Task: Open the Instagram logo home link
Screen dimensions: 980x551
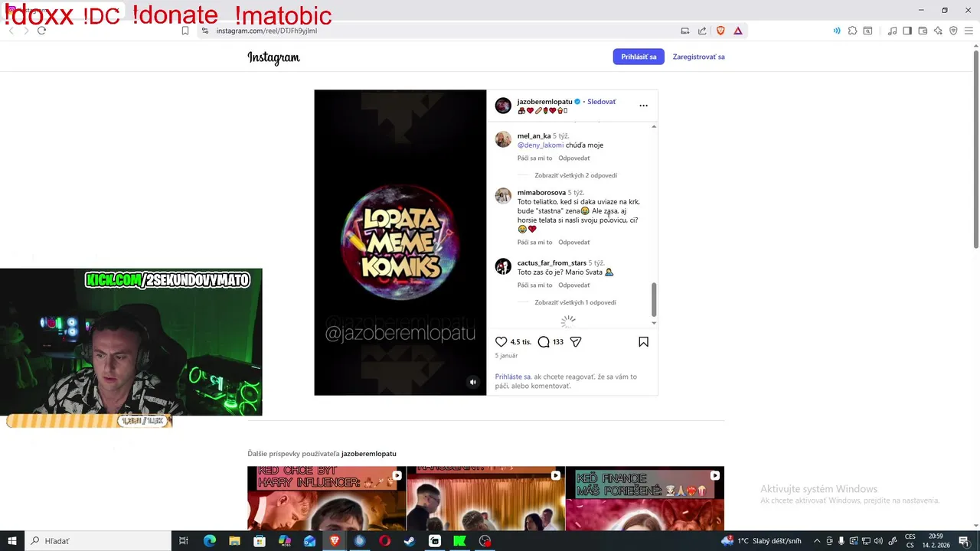Action: click(x=273, y=57)
